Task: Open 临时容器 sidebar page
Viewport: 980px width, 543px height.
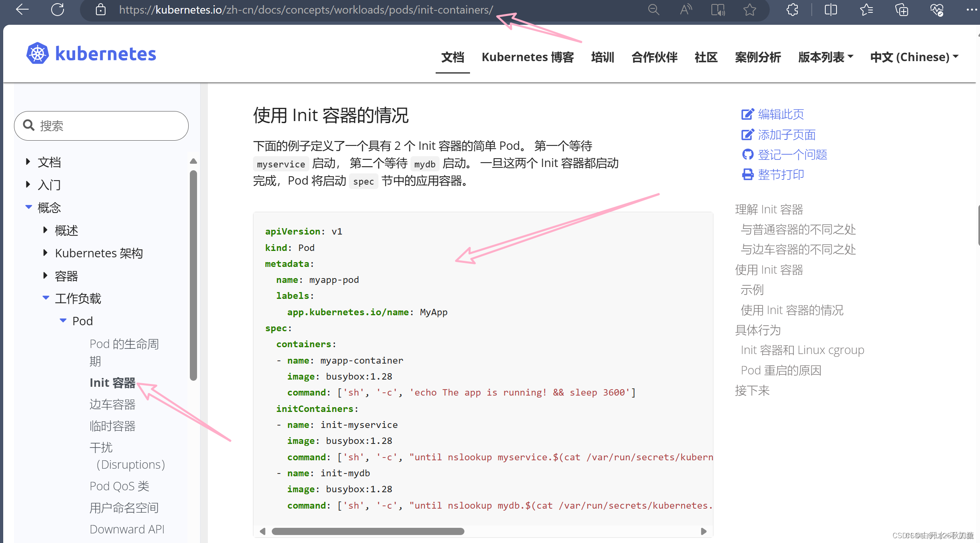Action: tap(112, 426)
